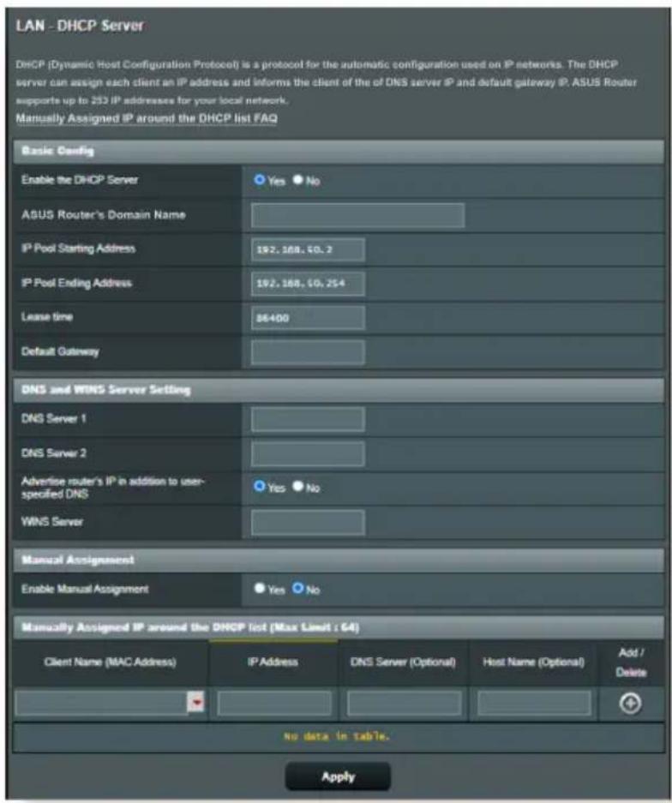672x803 pixels.
Task: Click the WINS Server field
Action: pyautogui.click(x=308, y=523)
